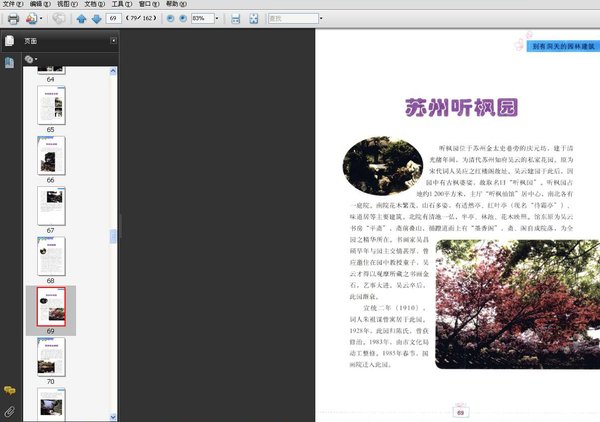
Task: Click the create PDF icon in toolbar
Action: (x=31, y=18)
